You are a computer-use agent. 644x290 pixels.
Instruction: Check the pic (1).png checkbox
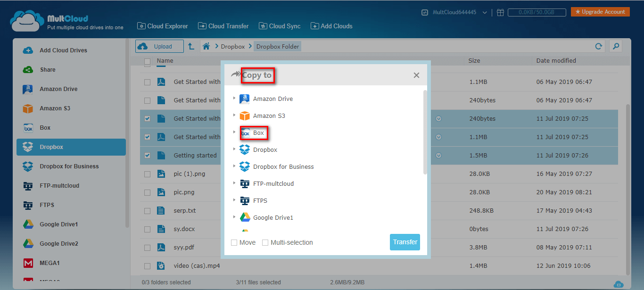click(148, 174)
